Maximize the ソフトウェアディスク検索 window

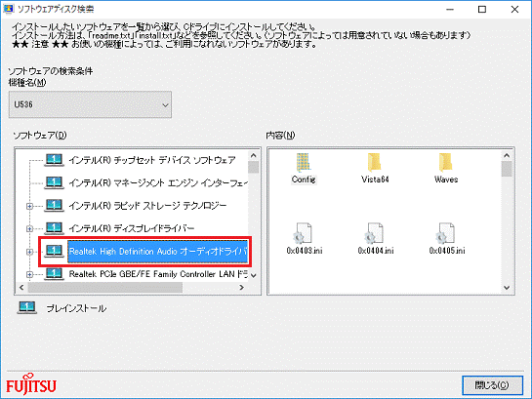coord(482,9)
